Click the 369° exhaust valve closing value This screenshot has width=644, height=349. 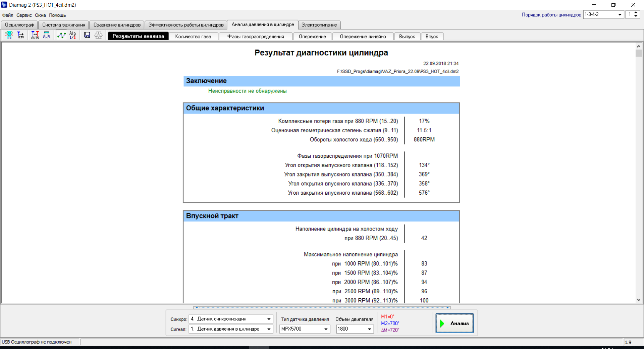point(424,174)
